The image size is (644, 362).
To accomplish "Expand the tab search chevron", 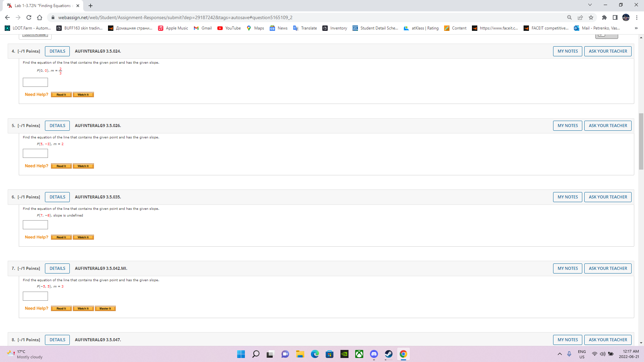I will click(x=590, y=5).
